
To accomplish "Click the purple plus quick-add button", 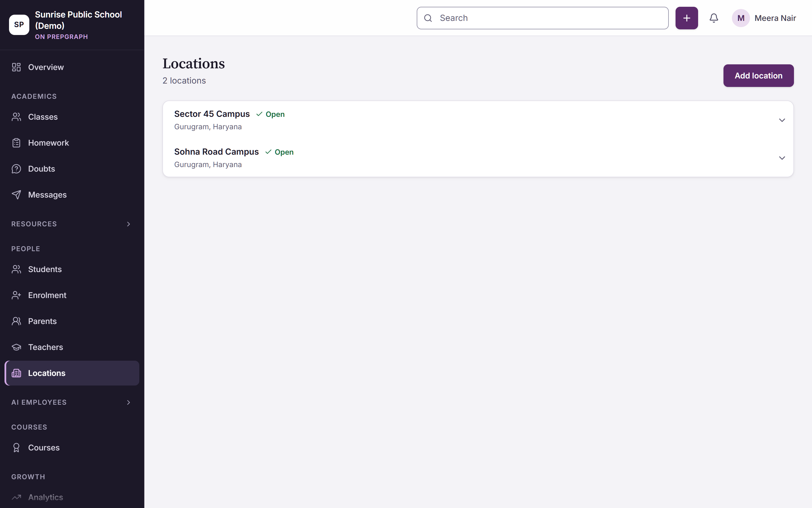I will tap(687, 18).
